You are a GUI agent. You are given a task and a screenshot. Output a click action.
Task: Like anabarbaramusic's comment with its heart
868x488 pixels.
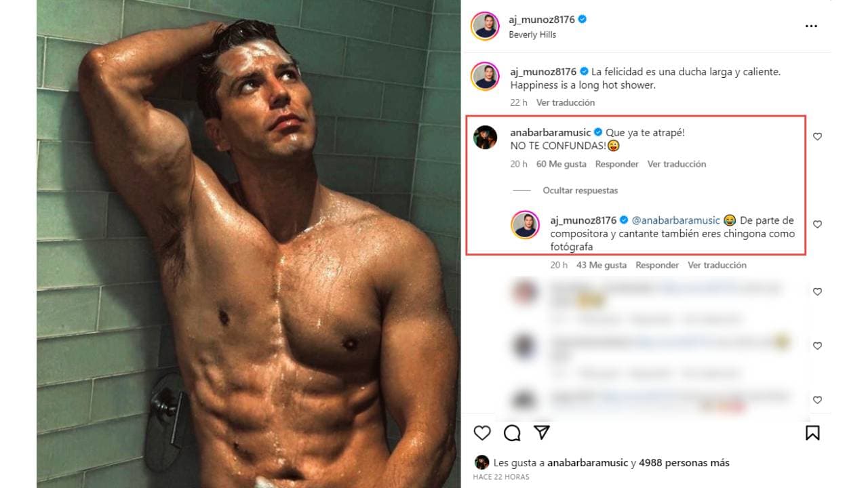pos(817,137)
